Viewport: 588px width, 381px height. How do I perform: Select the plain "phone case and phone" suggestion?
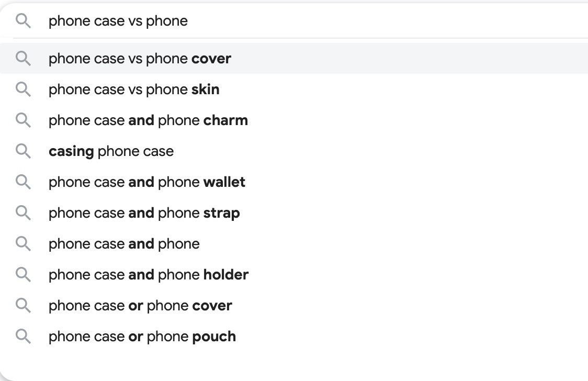click(124, 244)
